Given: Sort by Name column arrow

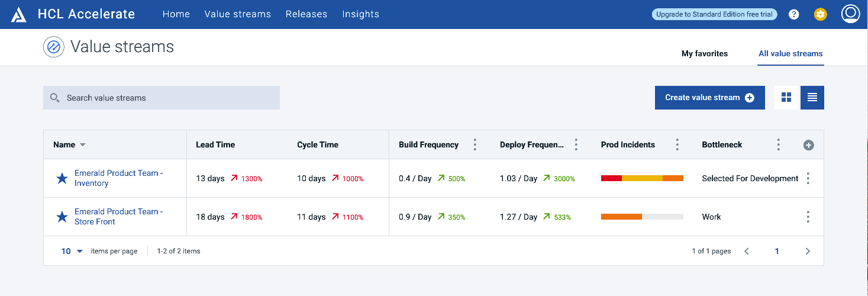Looking at the screenshot, I should pyautogui.click(x=83, y=145).
